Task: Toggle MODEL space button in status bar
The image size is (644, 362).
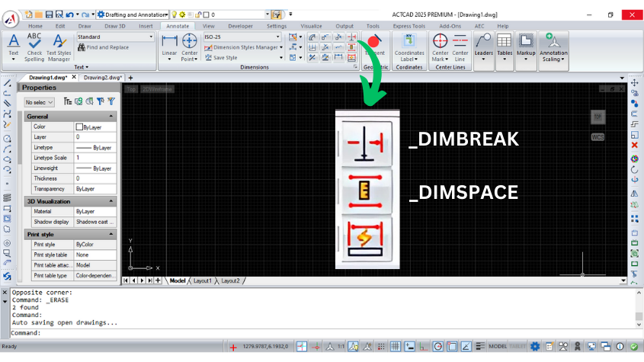Action: [x=498, y=347]
